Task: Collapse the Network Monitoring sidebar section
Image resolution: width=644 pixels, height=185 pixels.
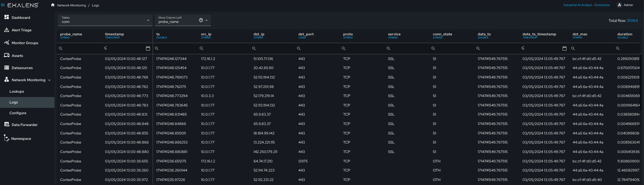Action: coord(49,80)
